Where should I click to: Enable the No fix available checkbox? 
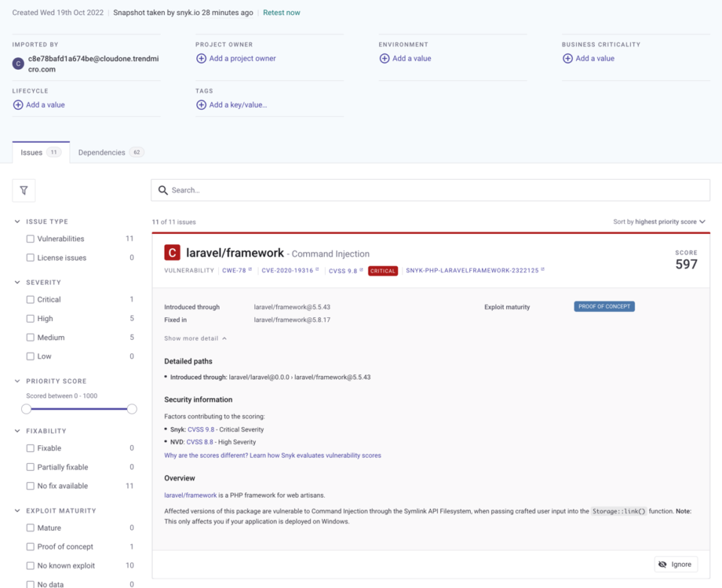click(30, 486)
